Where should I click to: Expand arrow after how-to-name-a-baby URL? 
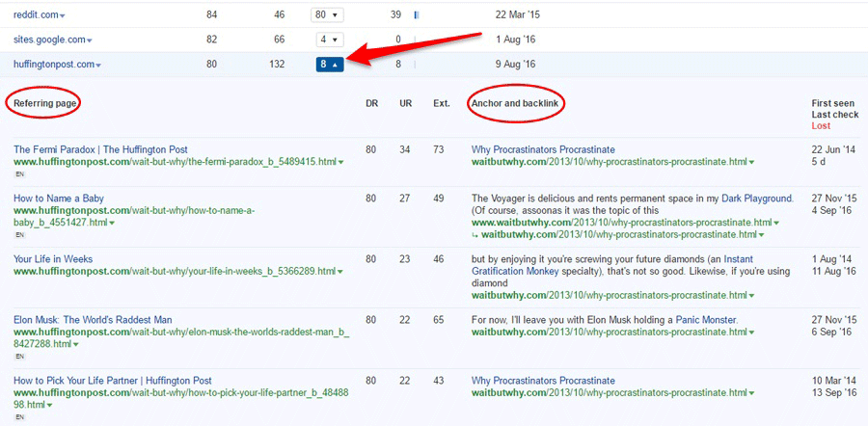[112, 224]
